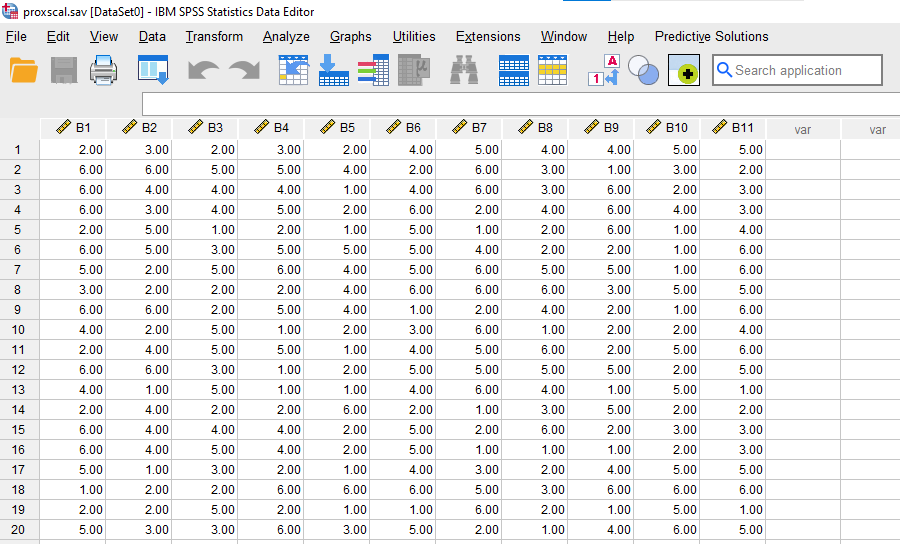
Task: Click the Open data document folder icon
Action: pyautogui.click(x=24, y=71)
